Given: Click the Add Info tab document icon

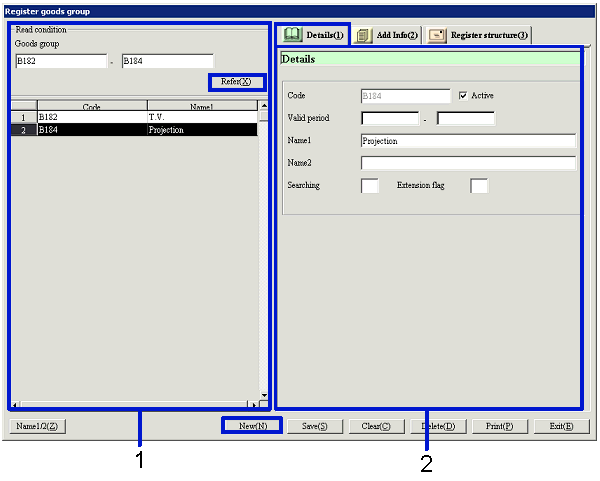Looking at the screenshot, I should coord(363,35).
